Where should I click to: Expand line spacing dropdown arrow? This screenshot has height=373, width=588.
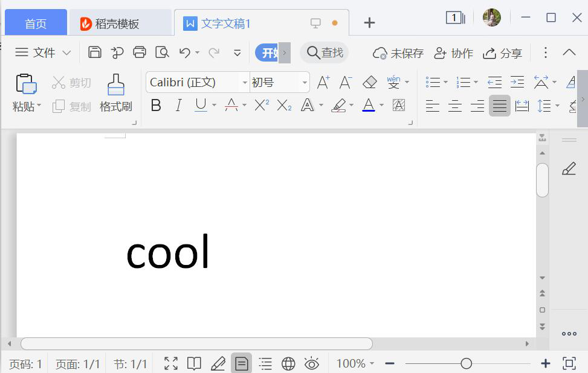tap(557, 106)
